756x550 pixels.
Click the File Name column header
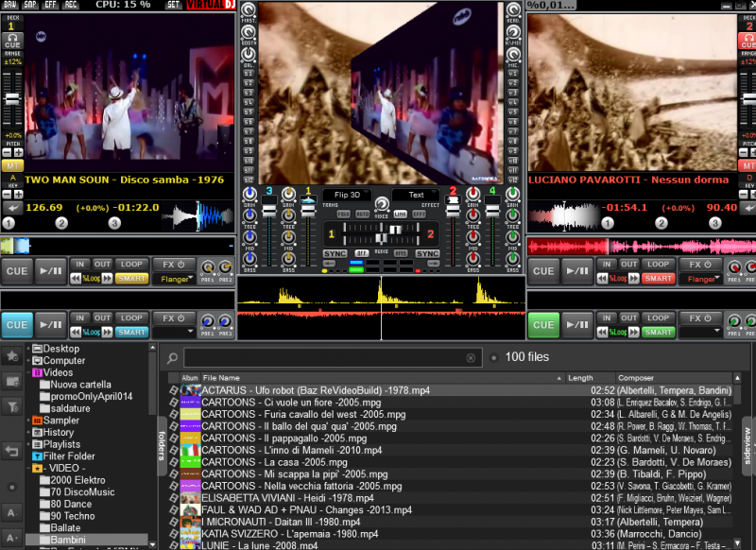coord(222,378)
